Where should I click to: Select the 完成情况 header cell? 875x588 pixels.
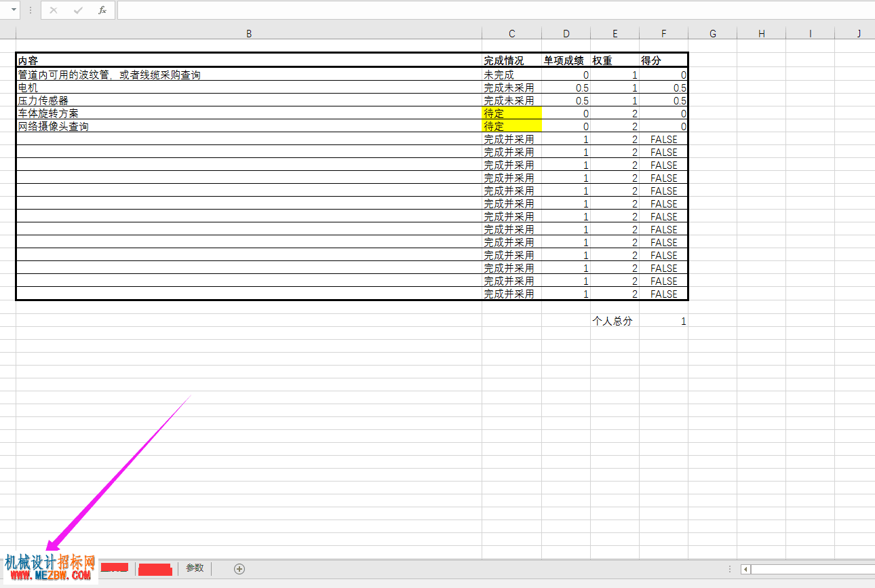coord(511,60)
